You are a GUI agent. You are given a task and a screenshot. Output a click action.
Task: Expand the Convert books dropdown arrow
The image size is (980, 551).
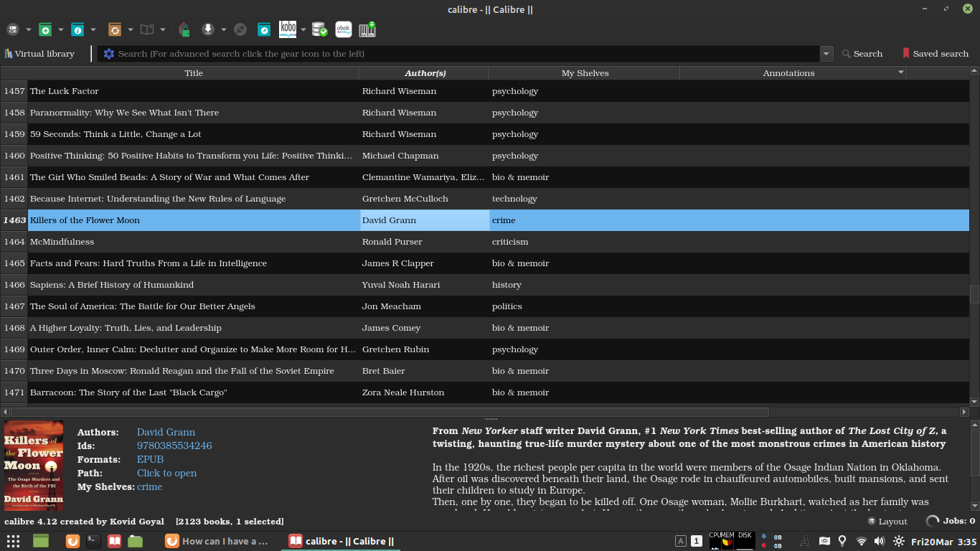coord(131,29)
